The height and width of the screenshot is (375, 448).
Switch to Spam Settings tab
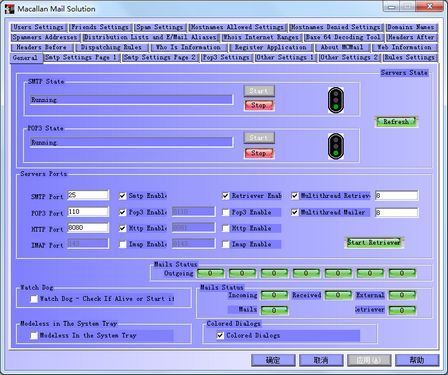pos(159,27)
